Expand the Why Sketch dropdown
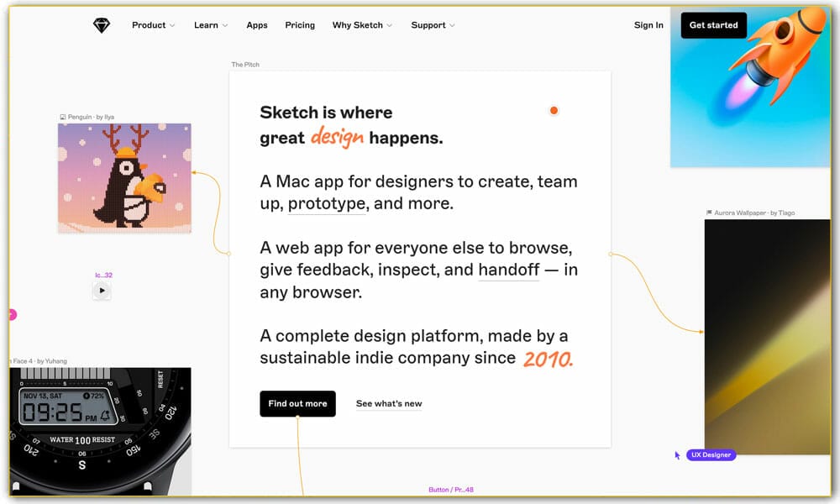The image size is (840, 504). tap(362, 25)
